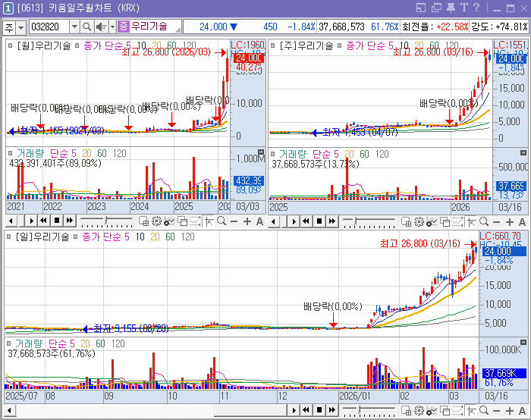
Task: Toggle the [일]우리기술 series box in daily chart
Action: point(9,237)
